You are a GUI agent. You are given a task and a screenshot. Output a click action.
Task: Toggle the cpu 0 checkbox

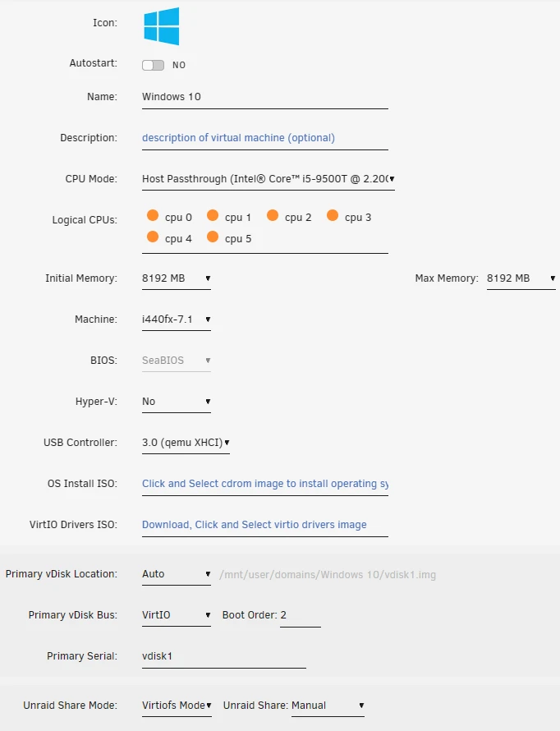coord(153,216)
